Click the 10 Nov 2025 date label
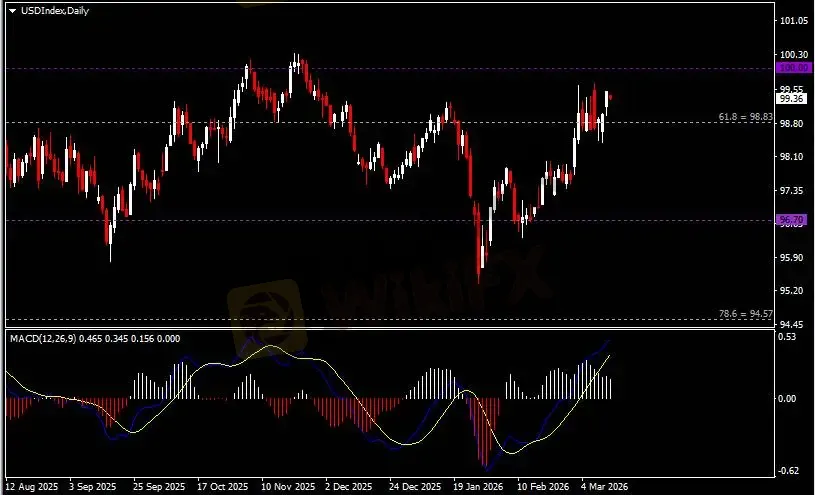Viewport: 815px width, 495px height. click(288, 487)
